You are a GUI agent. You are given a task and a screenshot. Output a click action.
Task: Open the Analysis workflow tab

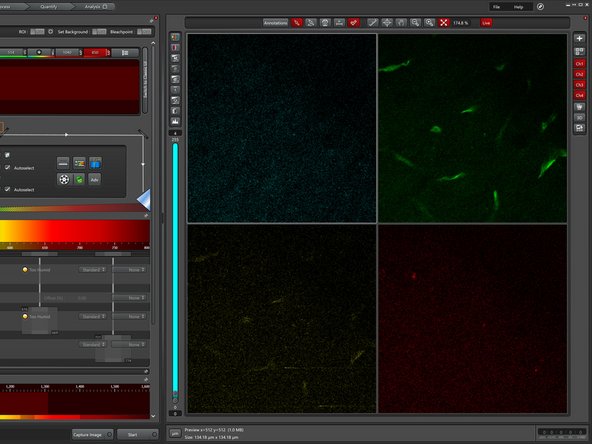(x=95, y=6)
